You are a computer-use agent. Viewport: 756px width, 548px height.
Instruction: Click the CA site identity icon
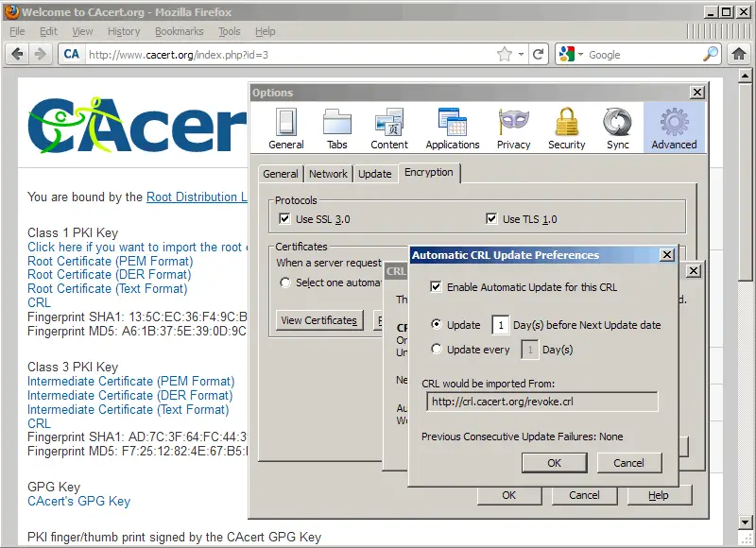[72, 54]
